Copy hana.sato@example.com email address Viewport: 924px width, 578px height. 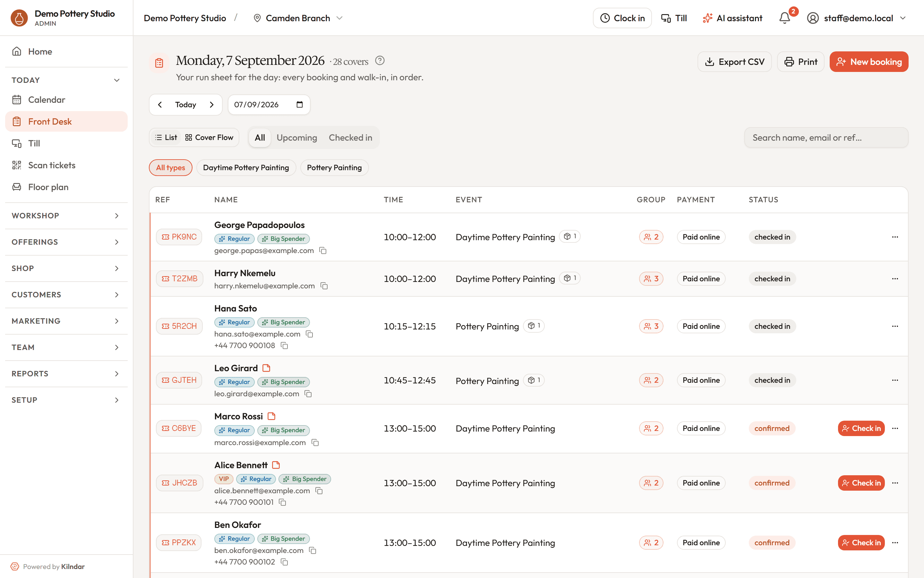click(310, 334)
